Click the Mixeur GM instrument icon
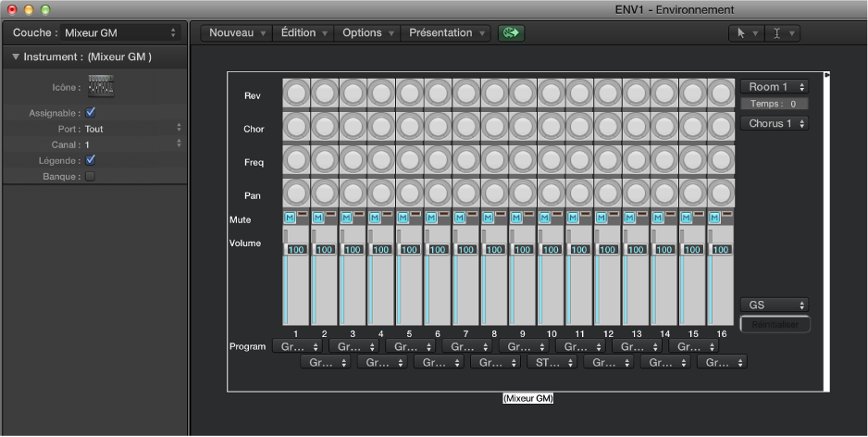Image resolution: width=868 pixels, height=437 pixels. (100, 87)
